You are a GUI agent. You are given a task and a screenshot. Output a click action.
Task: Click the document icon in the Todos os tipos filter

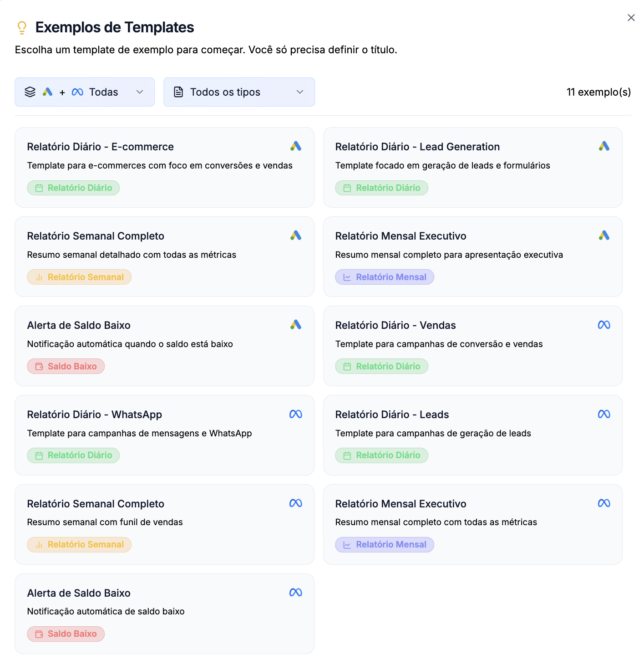point(179,92)
